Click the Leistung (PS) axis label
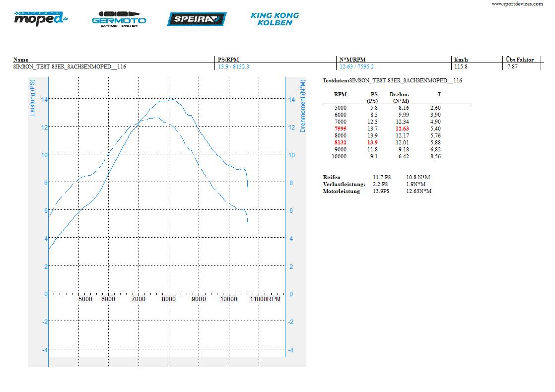This screenshot has width=555, height=392. [x=33, y=98]
